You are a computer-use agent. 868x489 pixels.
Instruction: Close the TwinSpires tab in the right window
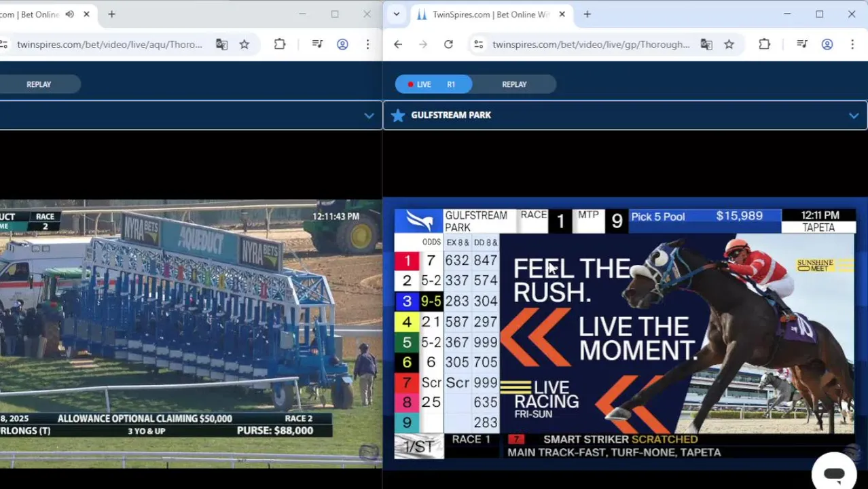(x=562, y=14)
